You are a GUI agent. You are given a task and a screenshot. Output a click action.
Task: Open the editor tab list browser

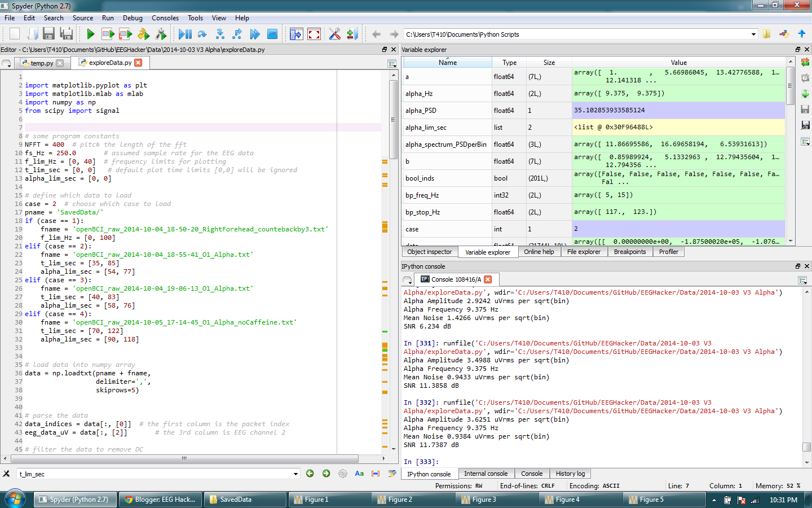pos(6,63)
